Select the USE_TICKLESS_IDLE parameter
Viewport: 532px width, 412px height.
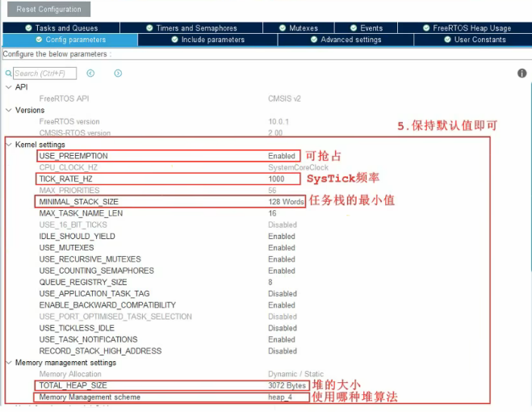(x=77, y=328)
